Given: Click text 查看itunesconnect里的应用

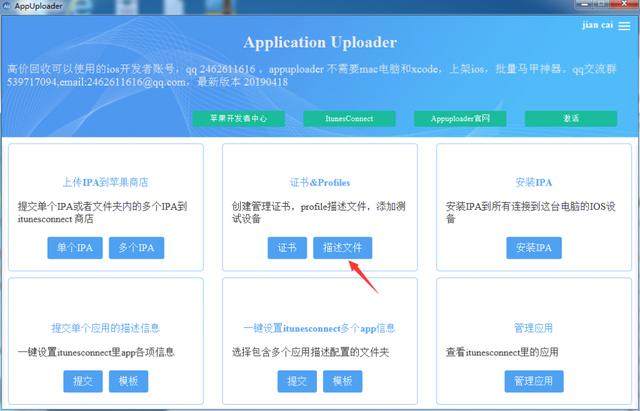Looking at the screenshot, I should pos(502,352).
